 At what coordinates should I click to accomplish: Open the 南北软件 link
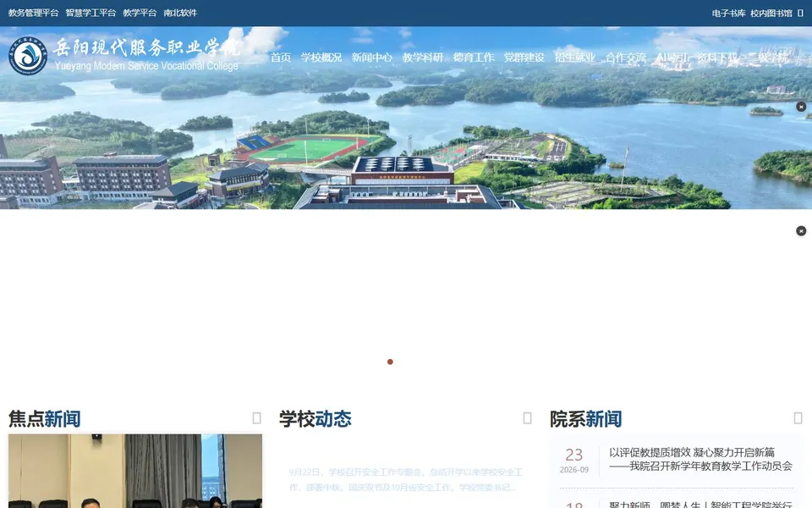point(180,13)
